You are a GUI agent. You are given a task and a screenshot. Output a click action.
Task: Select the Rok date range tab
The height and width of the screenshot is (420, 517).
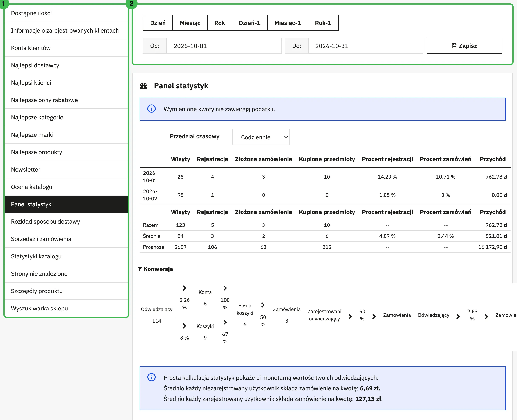click(x=220, y=23)
